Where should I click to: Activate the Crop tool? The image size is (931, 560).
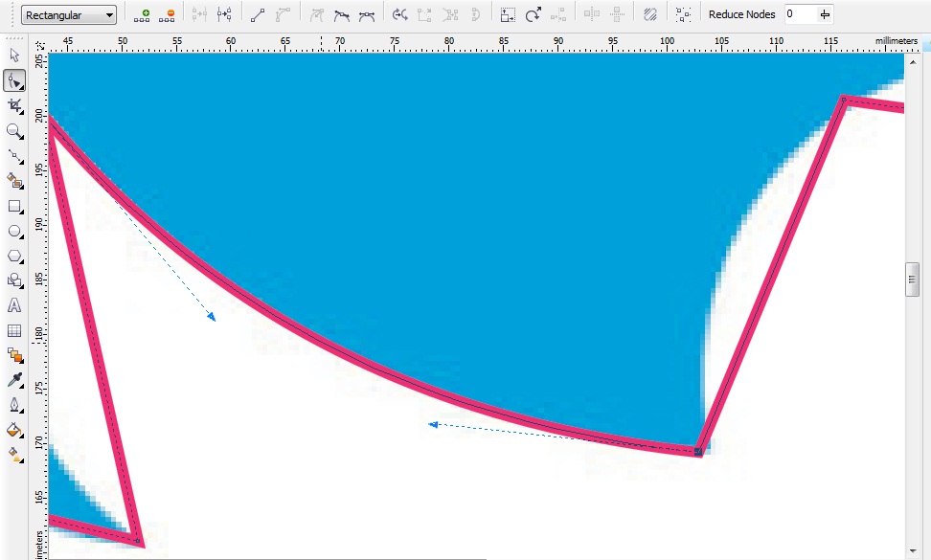coord(13,106)
